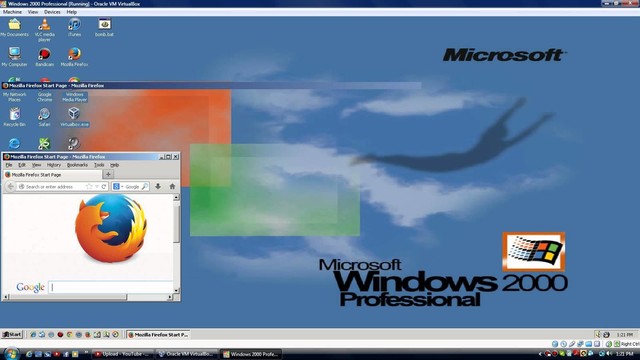
Task: Click VirtualBox USB status bar icon
Action: tap(572, 344)
